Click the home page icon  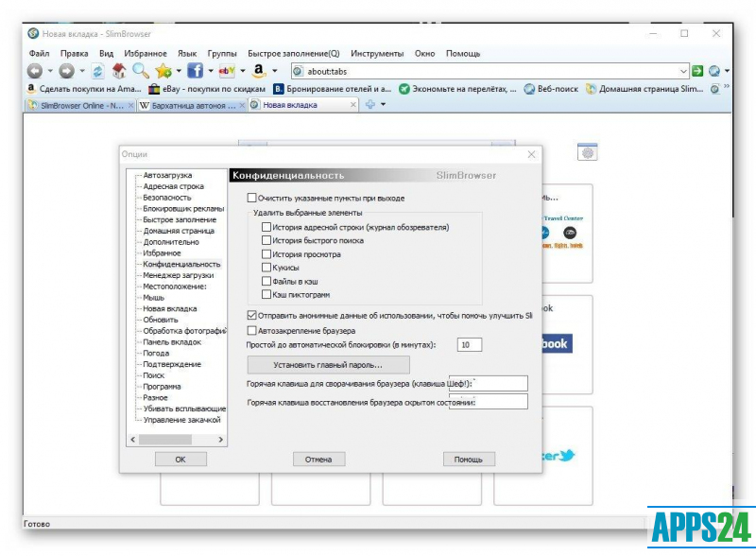point(119,71)
